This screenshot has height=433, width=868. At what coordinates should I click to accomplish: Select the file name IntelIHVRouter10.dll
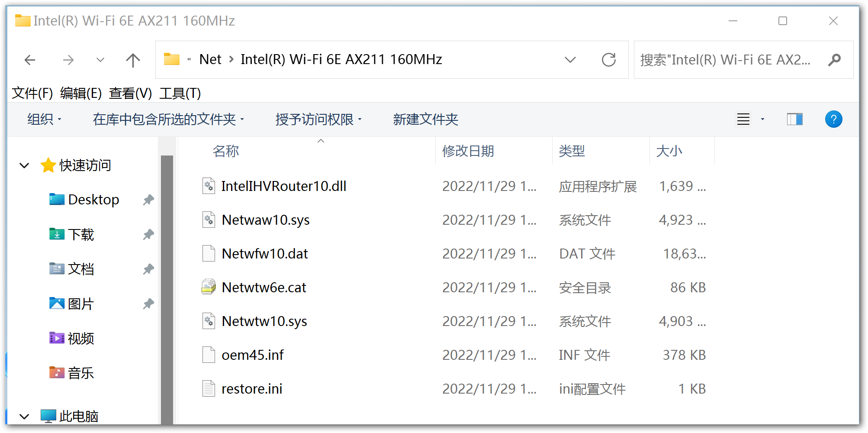click(x=284, y=186)
